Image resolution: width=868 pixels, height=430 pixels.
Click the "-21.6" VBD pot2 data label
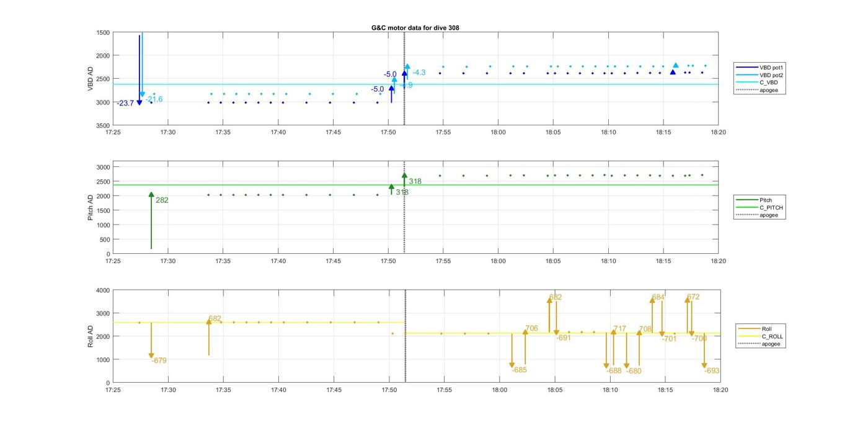(154, 99)
